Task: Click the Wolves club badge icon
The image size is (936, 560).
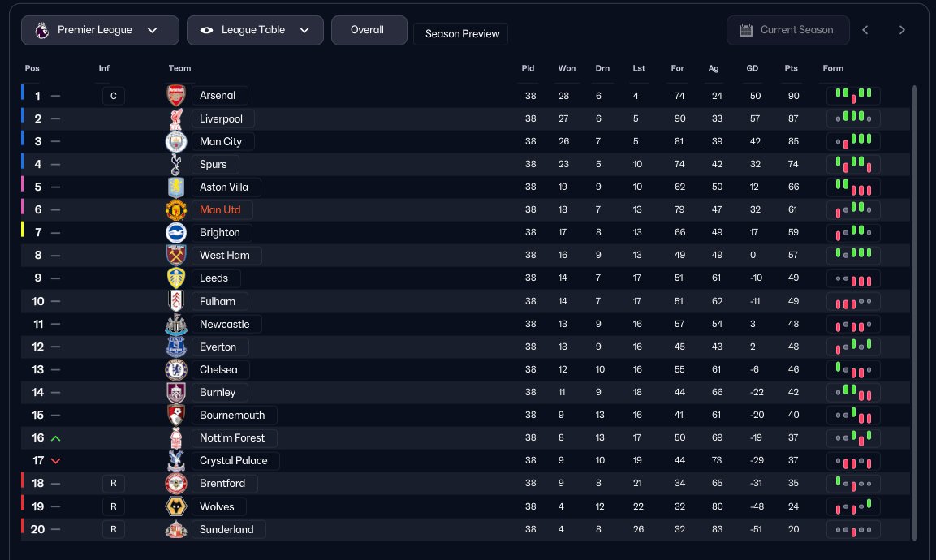Action: click(x=176, y=507)
